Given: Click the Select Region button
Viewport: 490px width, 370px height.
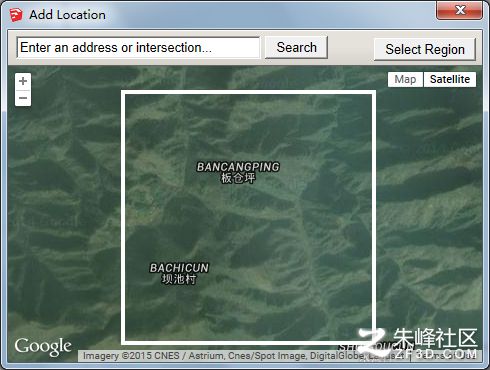Looking at the screenshot, I should tap(425, 49).
